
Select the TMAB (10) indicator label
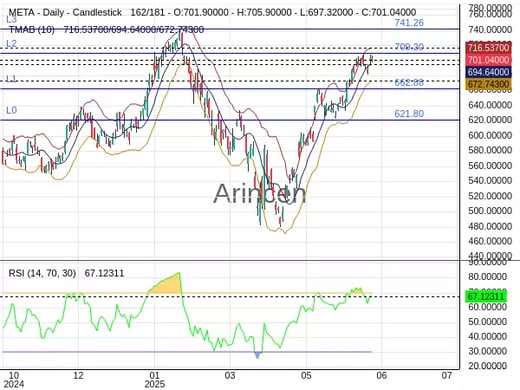[x=31, y=30]
